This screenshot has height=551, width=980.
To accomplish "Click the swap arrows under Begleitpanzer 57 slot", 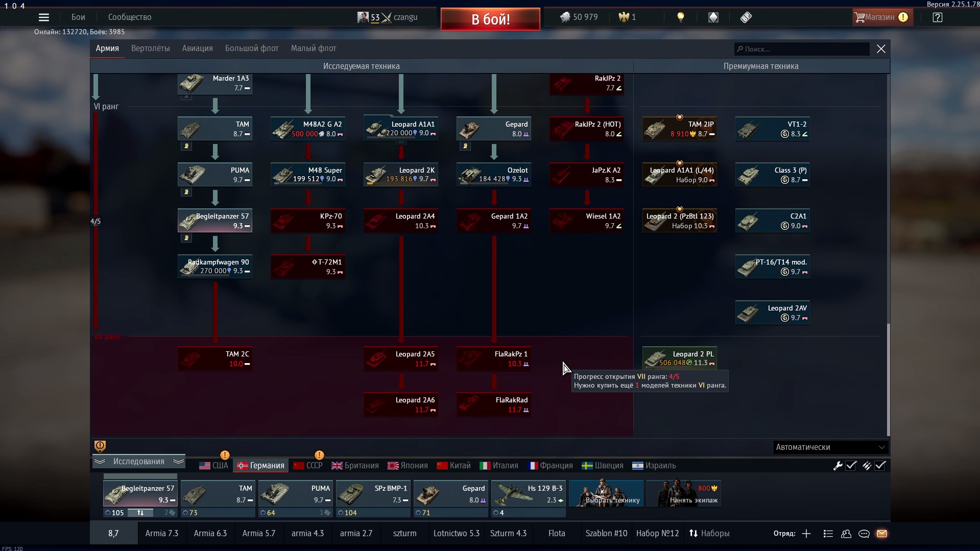I will [140, 513].
